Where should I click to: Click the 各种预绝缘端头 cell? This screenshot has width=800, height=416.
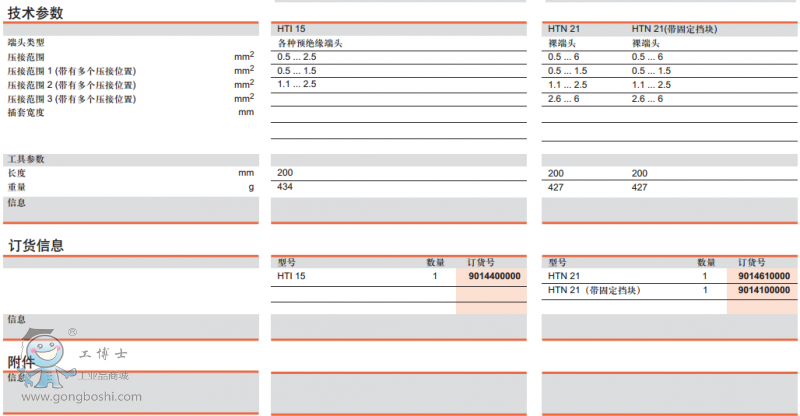[310, 44]
